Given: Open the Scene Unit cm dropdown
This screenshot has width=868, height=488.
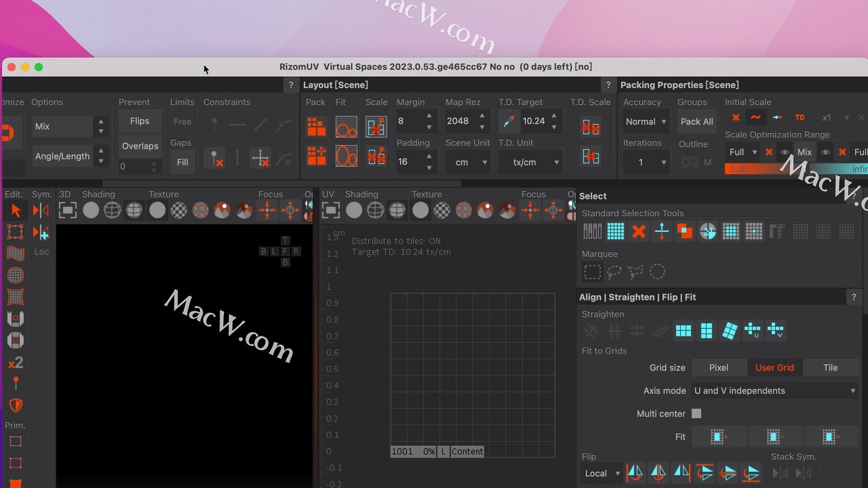Looking at the screenshot, I should tap(468, 162).
